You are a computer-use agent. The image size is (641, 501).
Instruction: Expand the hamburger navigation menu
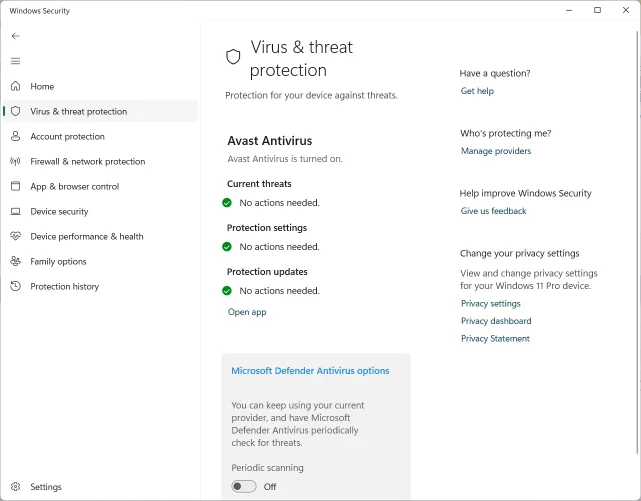coord(16,61)
